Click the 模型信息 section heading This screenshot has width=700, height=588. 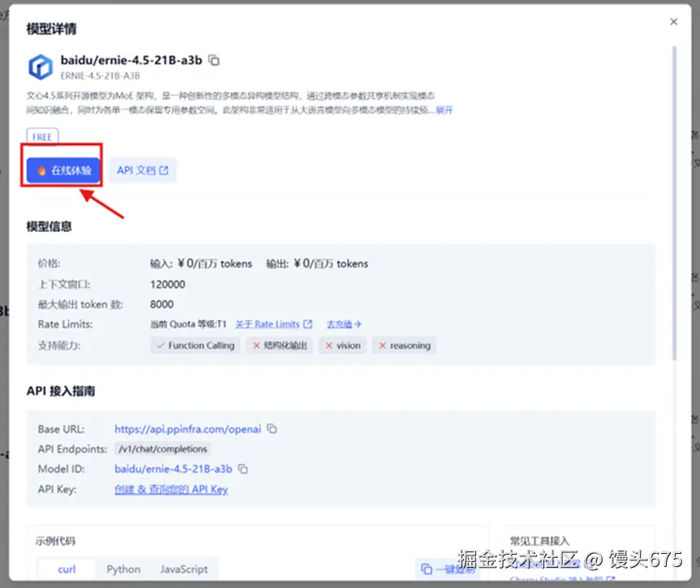[x=49, y=226]
